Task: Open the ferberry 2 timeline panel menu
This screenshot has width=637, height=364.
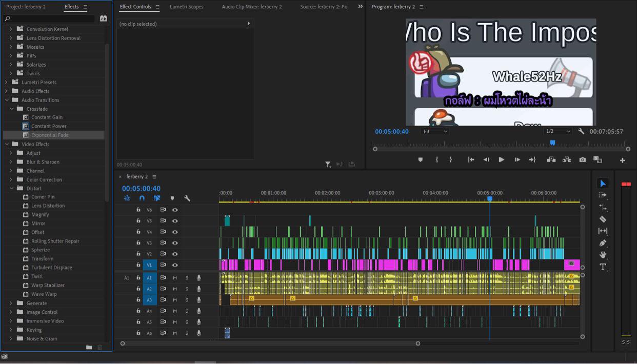Action: click(x=154, y=177)
